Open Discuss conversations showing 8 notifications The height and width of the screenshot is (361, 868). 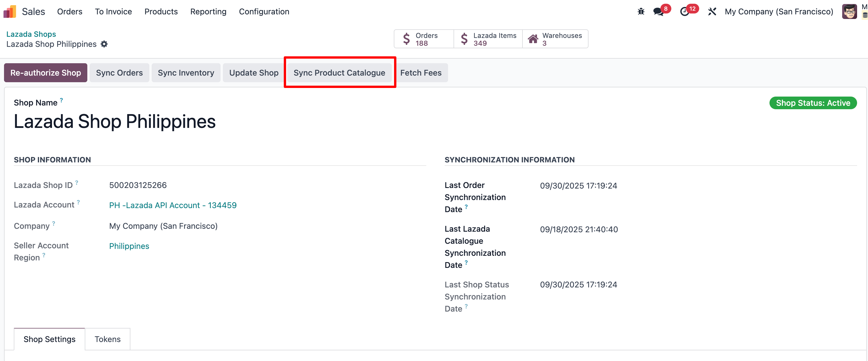point(658,11)
